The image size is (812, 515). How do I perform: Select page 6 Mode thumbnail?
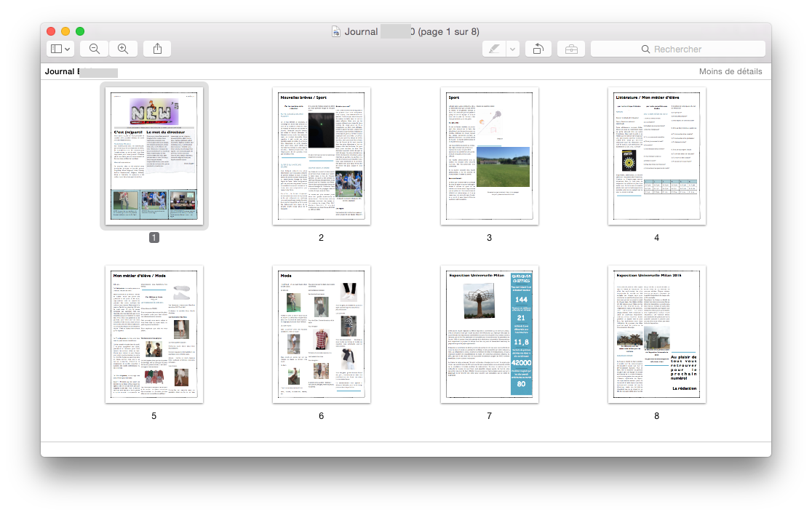point(321,333)
